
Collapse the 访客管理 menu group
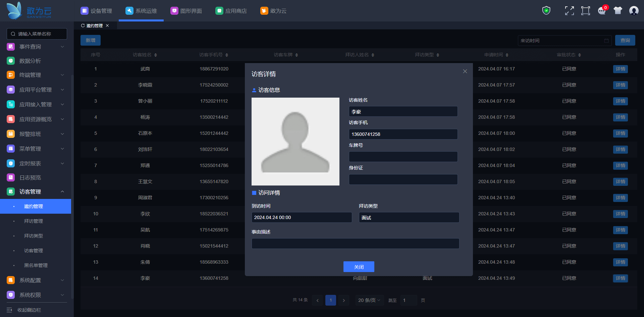click(62, 192)
